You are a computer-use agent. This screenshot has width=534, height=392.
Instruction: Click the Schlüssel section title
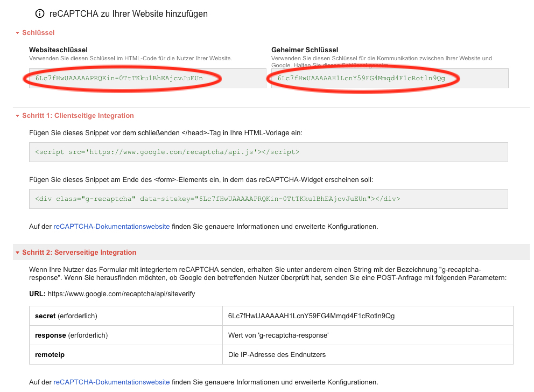pos(38,33)
